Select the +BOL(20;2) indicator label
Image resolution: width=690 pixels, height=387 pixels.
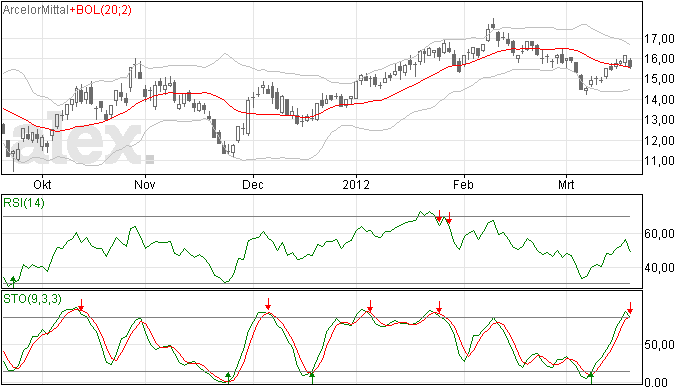[x=100, y=10]
